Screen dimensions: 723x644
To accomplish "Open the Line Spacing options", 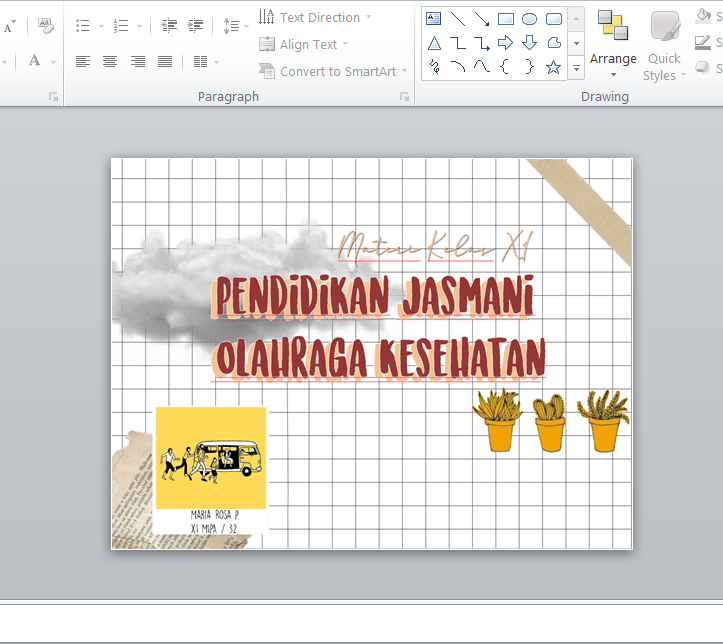I will coord(231,26).
